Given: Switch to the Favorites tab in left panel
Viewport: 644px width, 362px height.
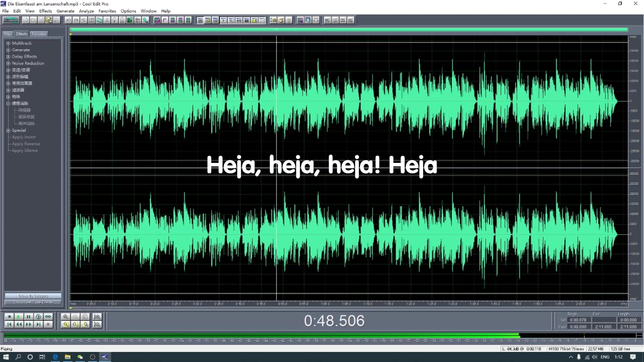Looking at the screenshot, I should pos(39,34).
